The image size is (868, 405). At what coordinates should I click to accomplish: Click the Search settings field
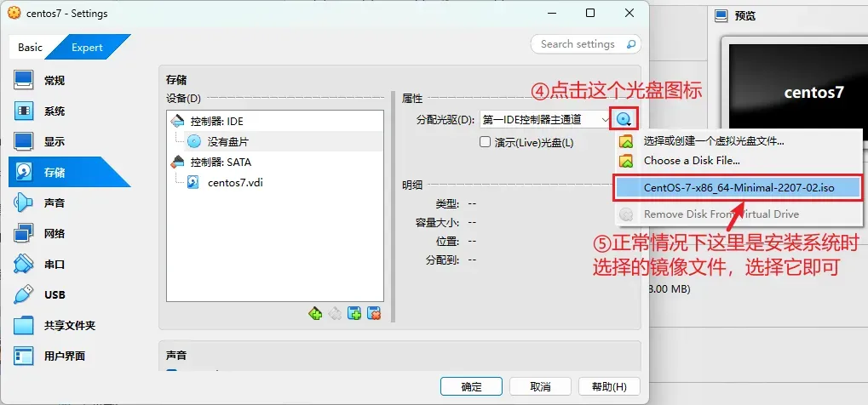(x=578, y=44)
